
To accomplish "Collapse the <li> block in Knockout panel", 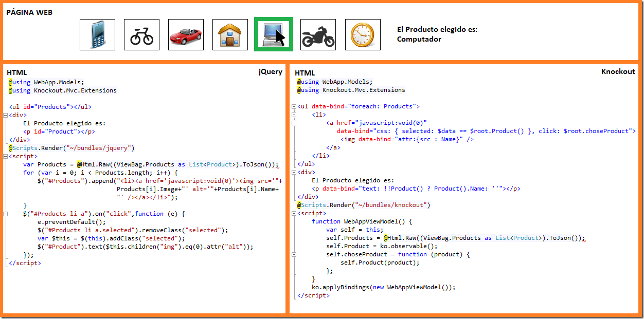I will point(294,115).
